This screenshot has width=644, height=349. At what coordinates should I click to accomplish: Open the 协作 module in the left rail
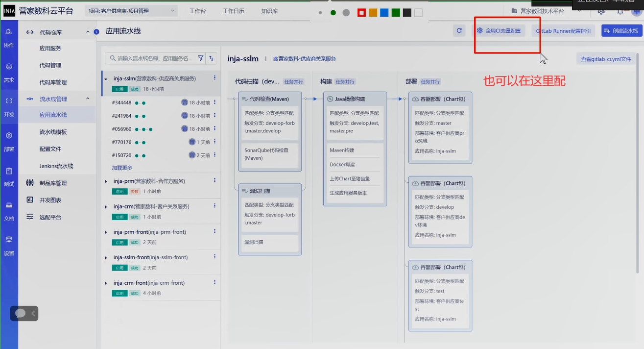pyautogui.click(x=9, y=38)
